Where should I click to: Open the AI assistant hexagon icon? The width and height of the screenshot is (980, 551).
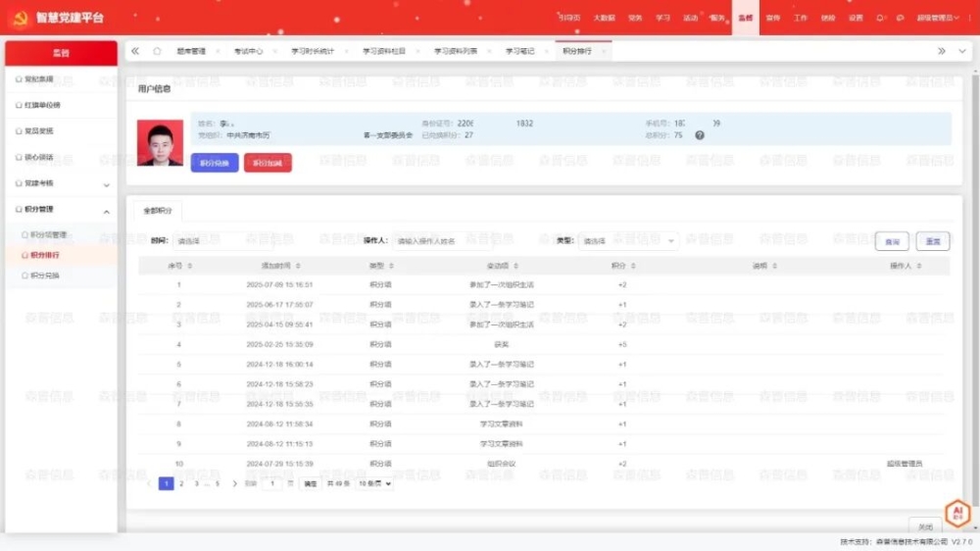point(956,512)
